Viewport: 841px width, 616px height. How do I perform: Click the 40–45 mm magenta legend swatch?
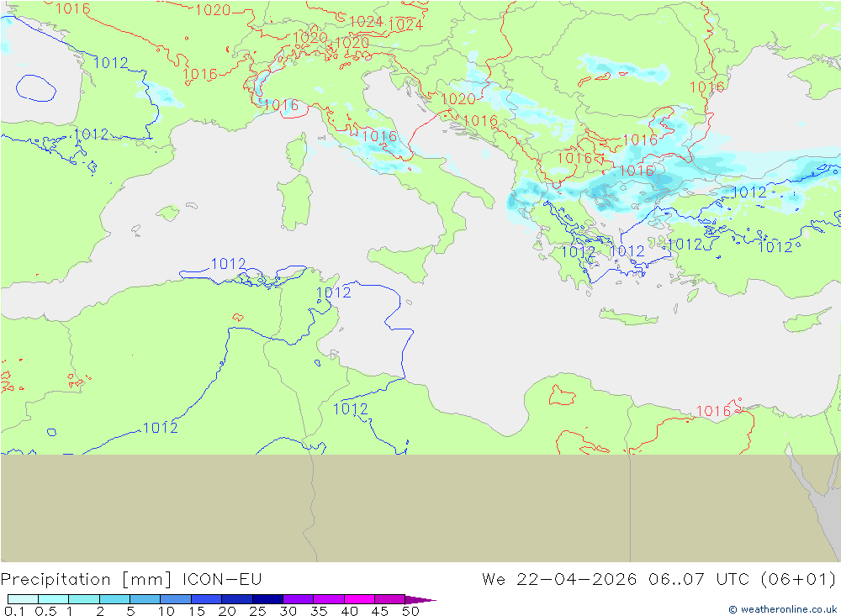[x=359, y=599]
